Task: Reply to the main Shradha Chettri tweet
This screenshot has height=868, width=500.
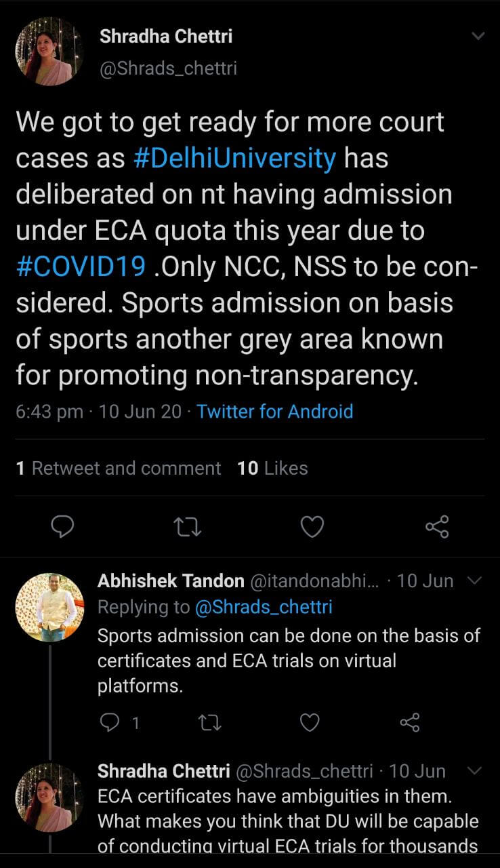Action: 62,526
